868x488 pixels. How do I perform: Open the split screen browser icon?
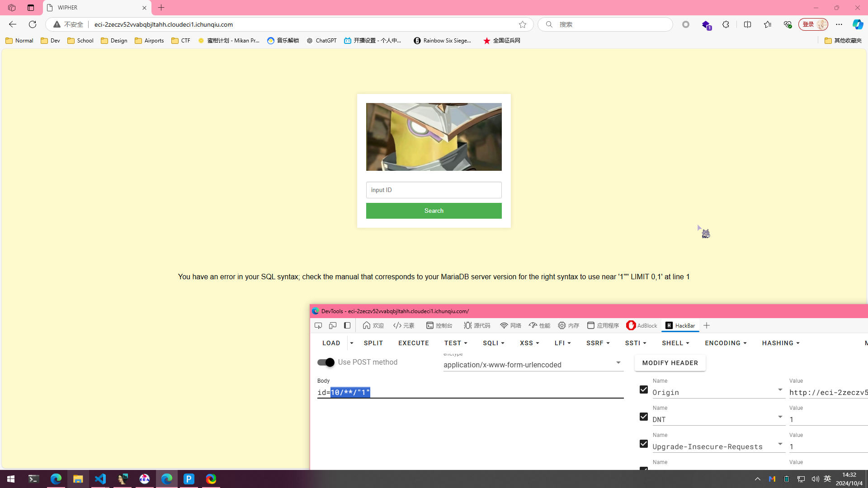click(x=747, y=24)
